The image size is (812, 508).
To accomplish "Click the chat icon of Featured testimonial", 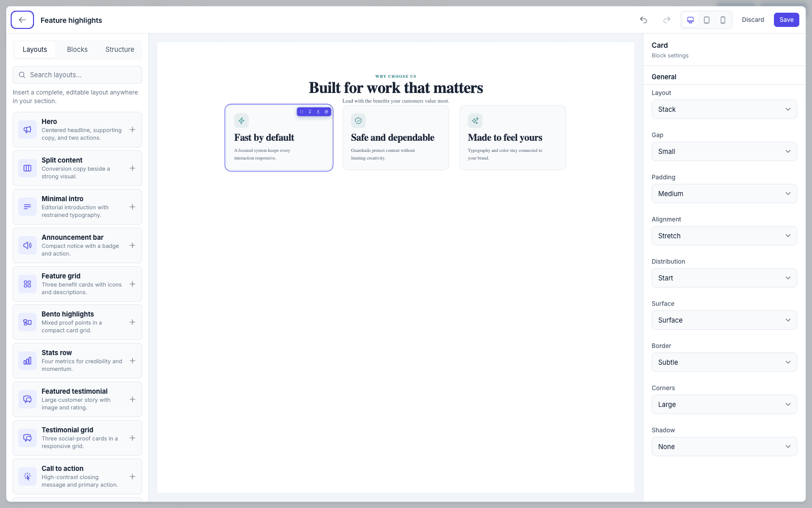I will coord(27,399).
